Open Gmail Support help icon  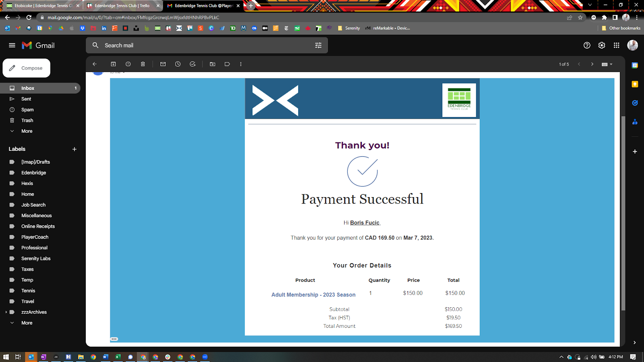(587, 45)
